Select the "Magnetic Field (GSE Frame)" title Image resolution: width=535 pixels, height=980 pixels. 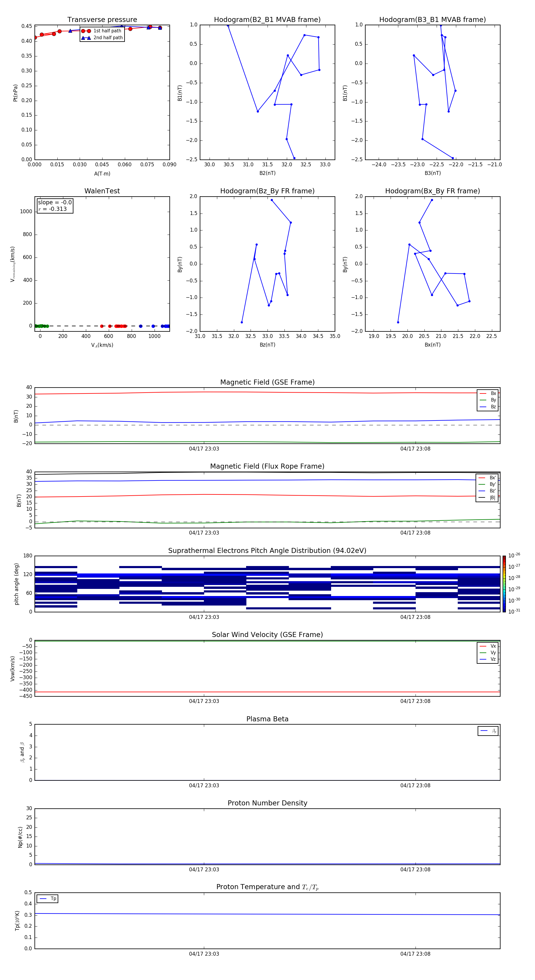tap(267, 382)
